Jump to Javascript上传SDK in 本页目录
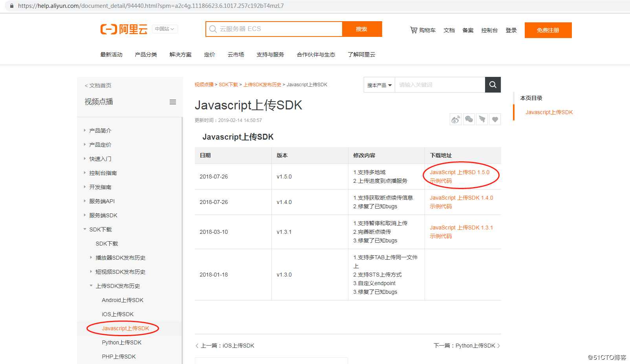Image resolution: width=630 pixels, height=364 pixels. pos(549,112)
